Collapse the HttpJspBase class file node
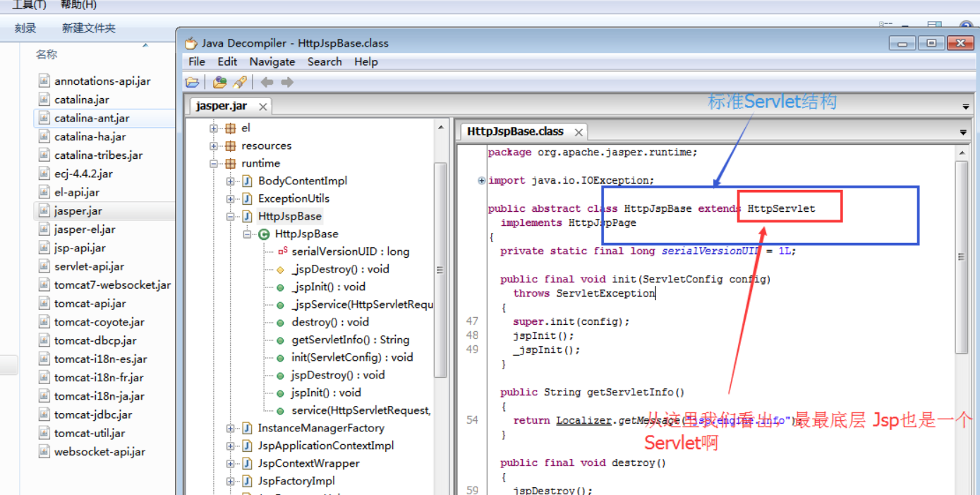 [x=230, y=217]
